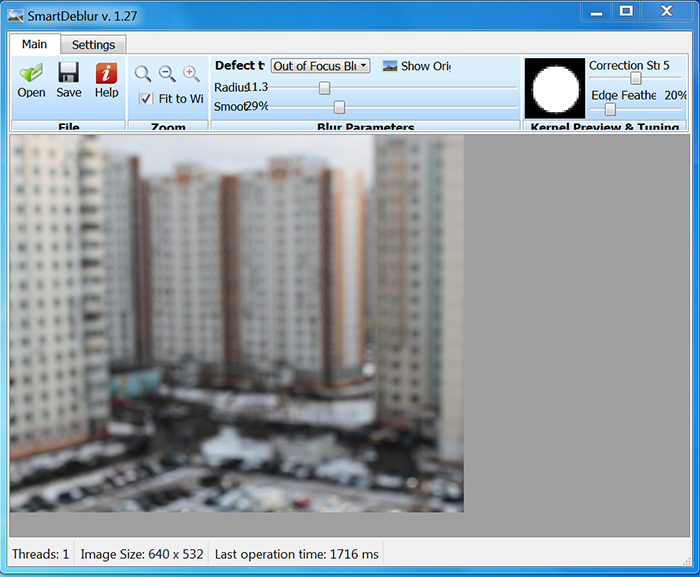The width and height of the screenshot is (700, 577).
Task: Switch to the Settings tab
Action: pos(93,45)
